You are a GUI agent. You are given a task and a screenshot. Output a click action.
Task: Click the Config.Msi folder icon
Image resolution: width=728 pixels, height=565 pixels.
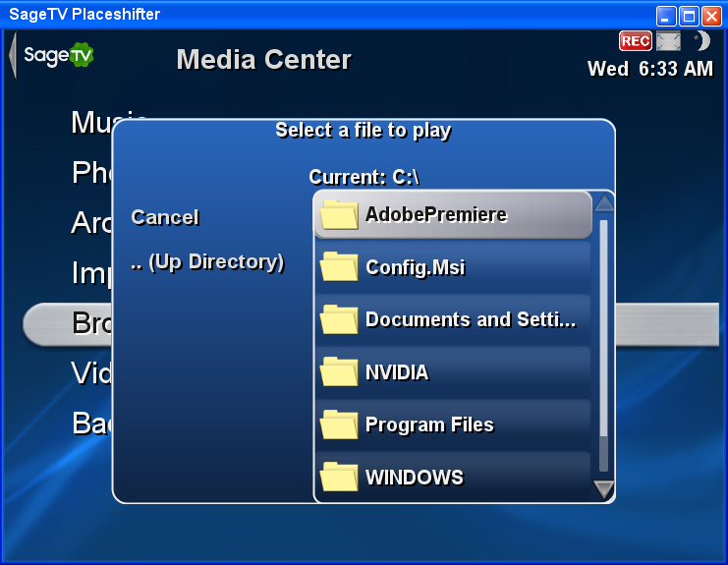(339, 267)
